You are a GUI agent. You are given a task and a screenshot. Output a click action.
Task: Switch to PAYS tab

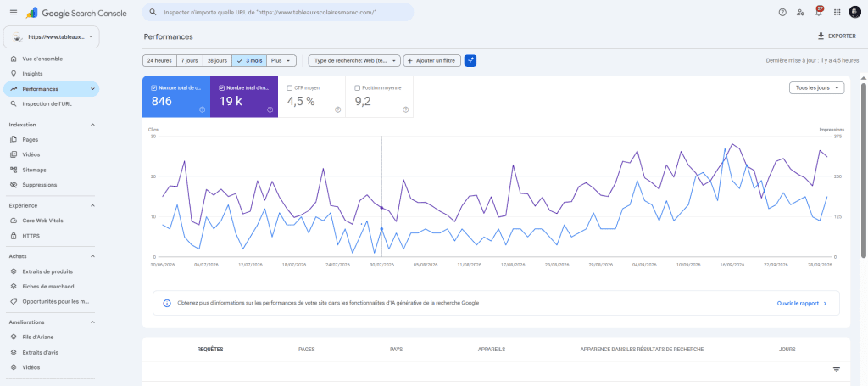coord(397,350)
